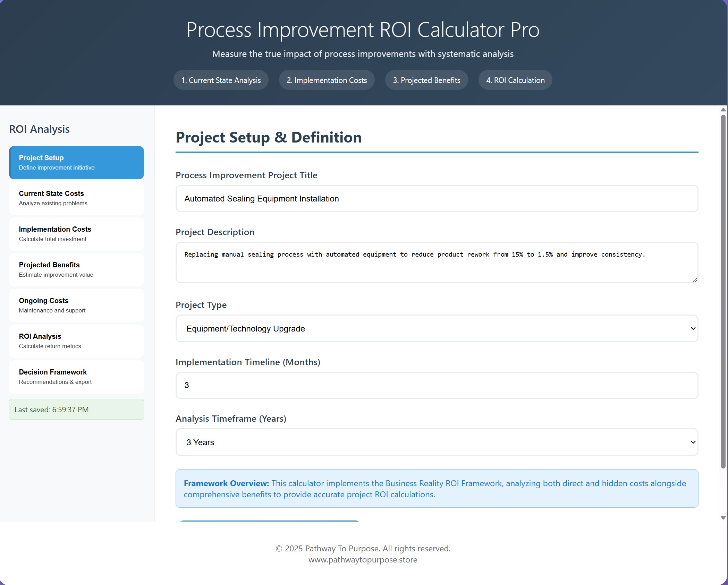The width and height of the screenshot is (728, 585).
Task: Click the Process Improvement Project Title field
Action: click(437, 199)
